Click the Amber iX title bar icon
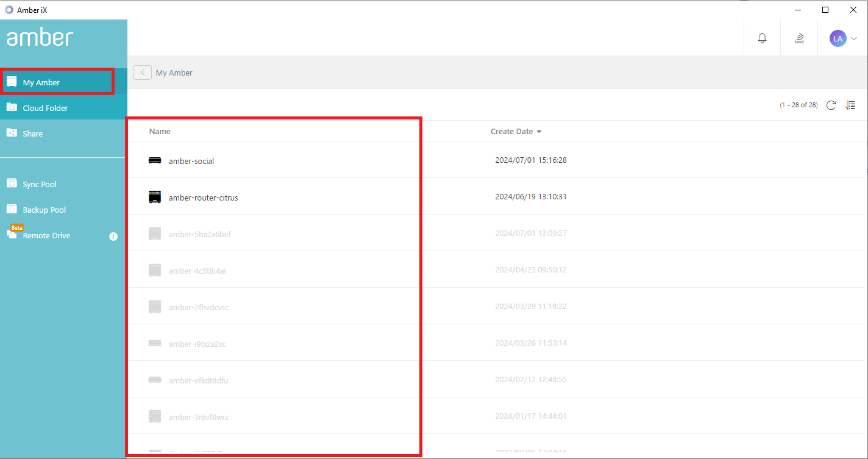 point(9,9)
